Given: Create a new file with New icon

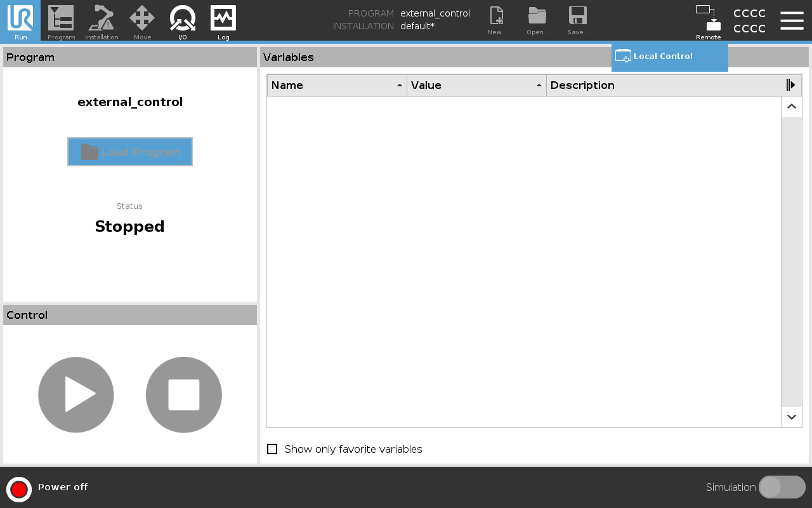Looking at the screenshot, I should pos(497,20).
